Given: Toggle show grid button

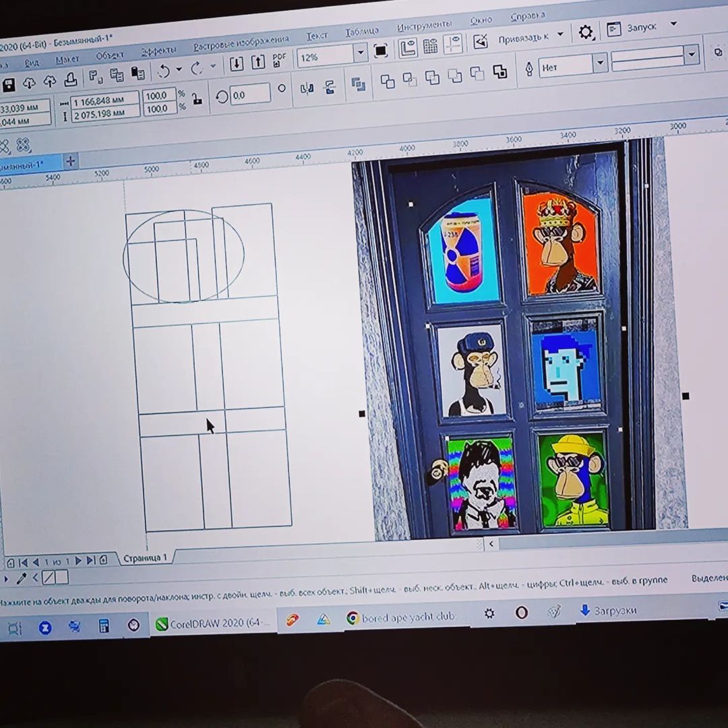Looking at the screenshot, I should [x=430, y=47].
